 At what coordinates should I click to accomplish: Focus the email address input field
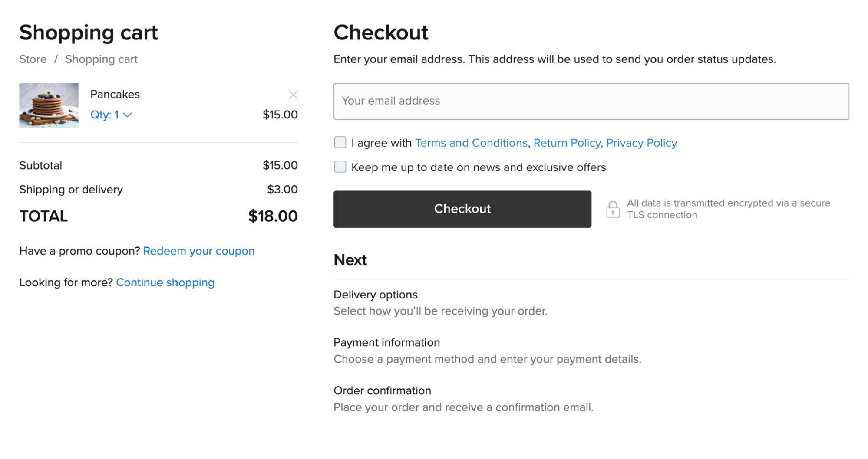tap(591, 101)
